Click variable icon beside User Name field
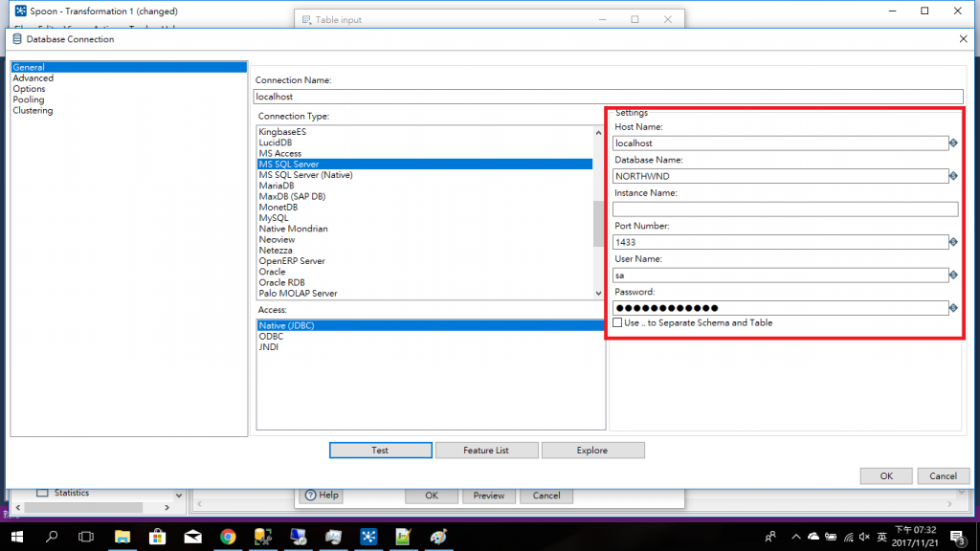This screenshot has width=980, height=551. coord(953,275)
